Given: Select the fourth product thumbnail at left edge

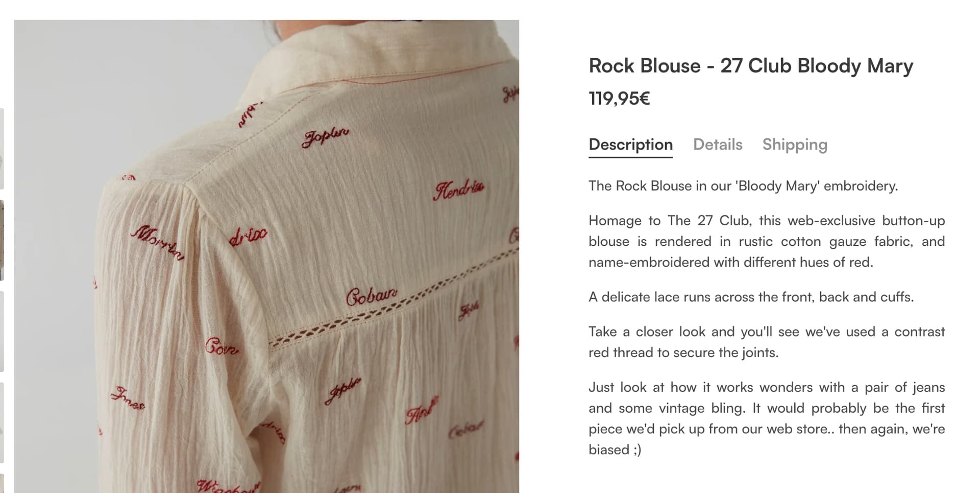Looking at the screenshot, I should tap(2, 422).
